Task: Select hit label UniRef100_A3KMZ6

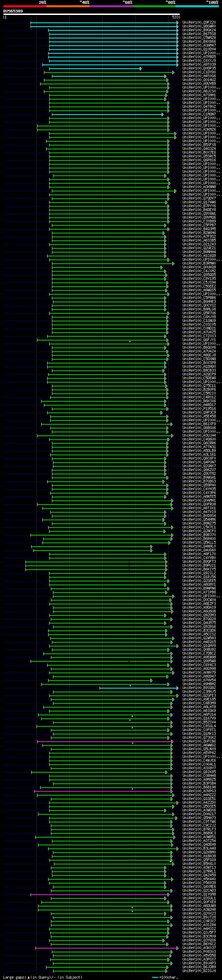Action: click(199, 129)
